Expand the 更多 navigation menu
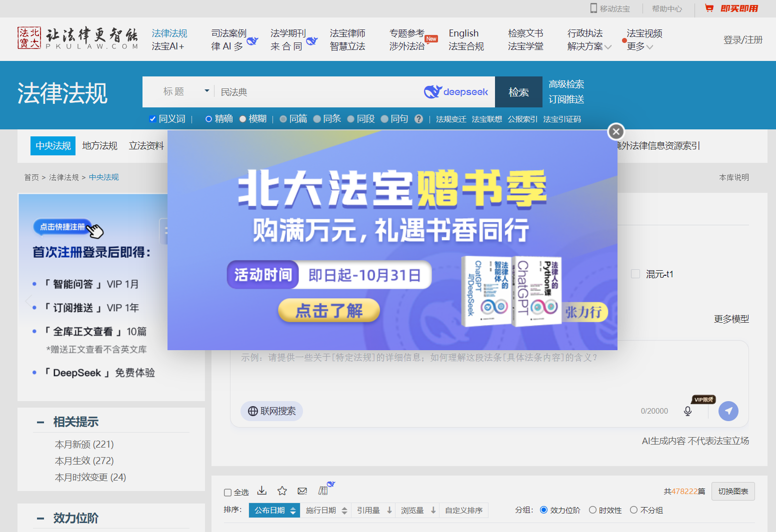Image resolution: width=776 pixels, height=532 pixels. 639,46
